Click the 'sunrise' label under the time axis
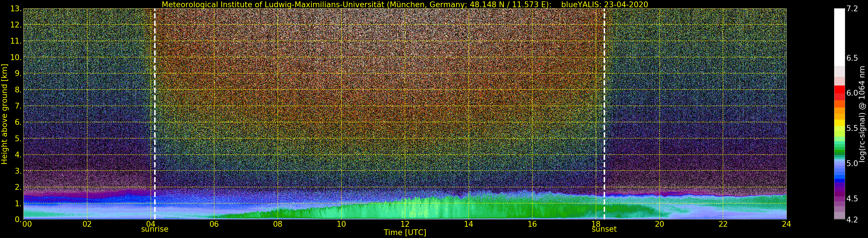The height and width of the screenshot is (238, 868). tap(155, 229)
